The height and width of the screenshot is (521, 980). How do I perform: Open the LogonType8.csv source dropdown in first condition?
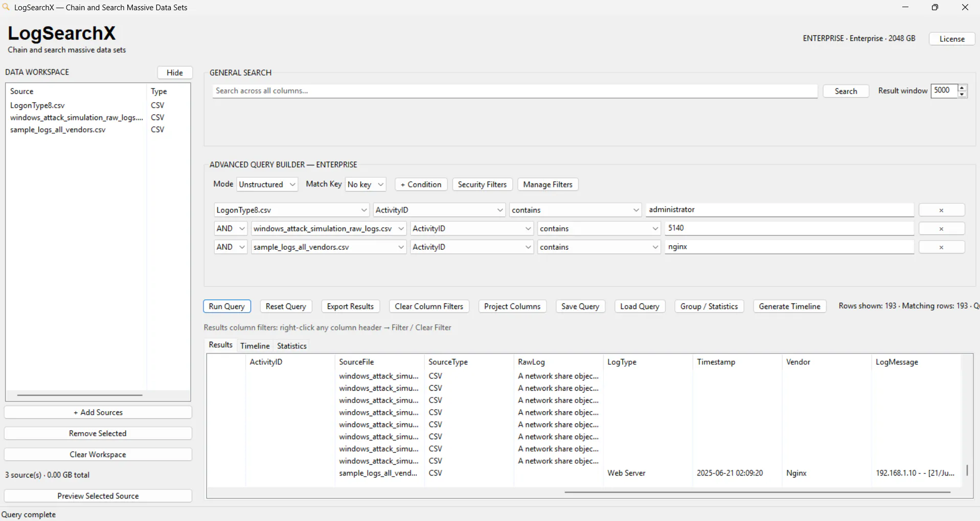point(291,210)
